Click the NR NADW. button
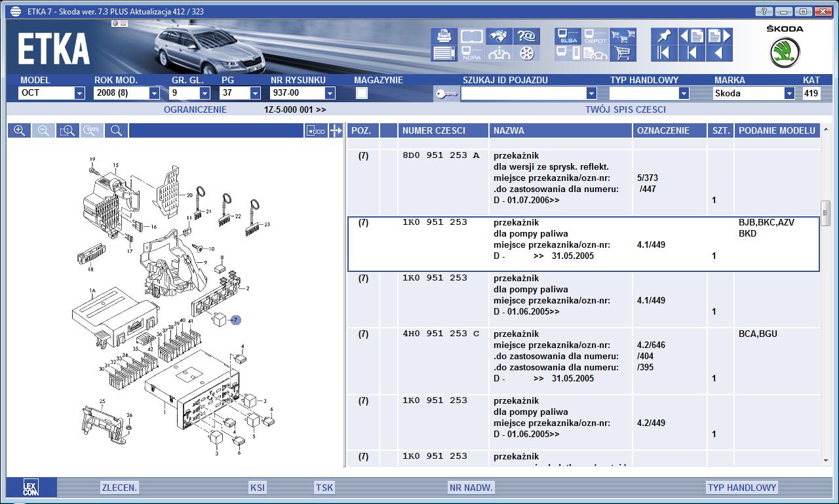 (x=471, y=488)
